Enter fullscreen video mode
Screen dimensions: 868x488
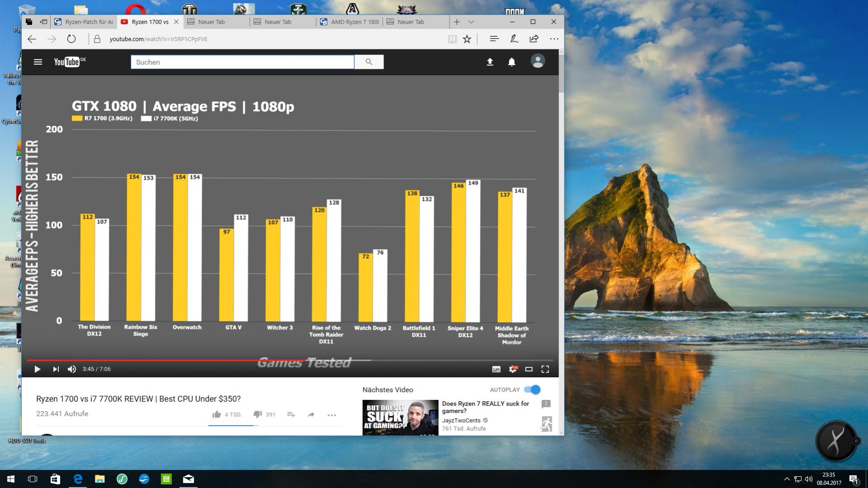click(545, 369)
